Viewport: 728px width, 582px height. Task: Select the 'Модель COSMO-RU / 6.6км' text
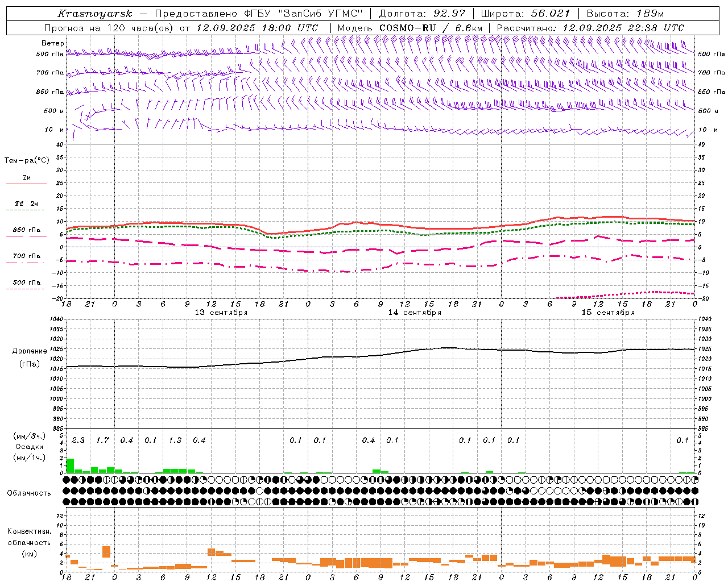[x=410, y=28]
